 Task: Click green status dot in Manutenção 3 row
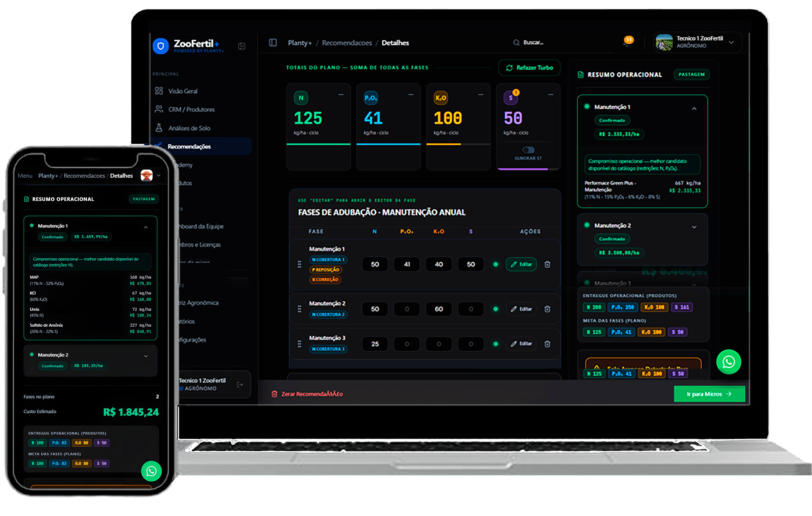click(495, 344)
